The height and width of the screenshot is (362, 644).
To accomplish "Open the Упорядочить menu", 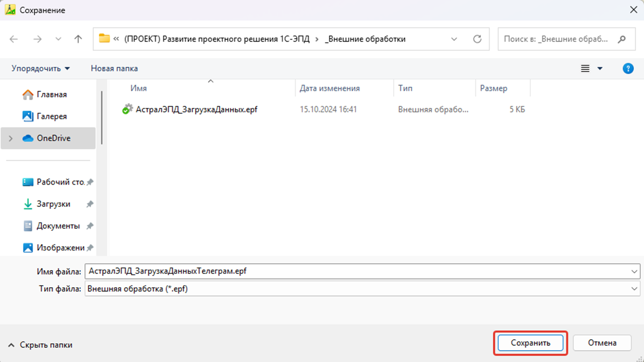I will click(x=41, y=68).
